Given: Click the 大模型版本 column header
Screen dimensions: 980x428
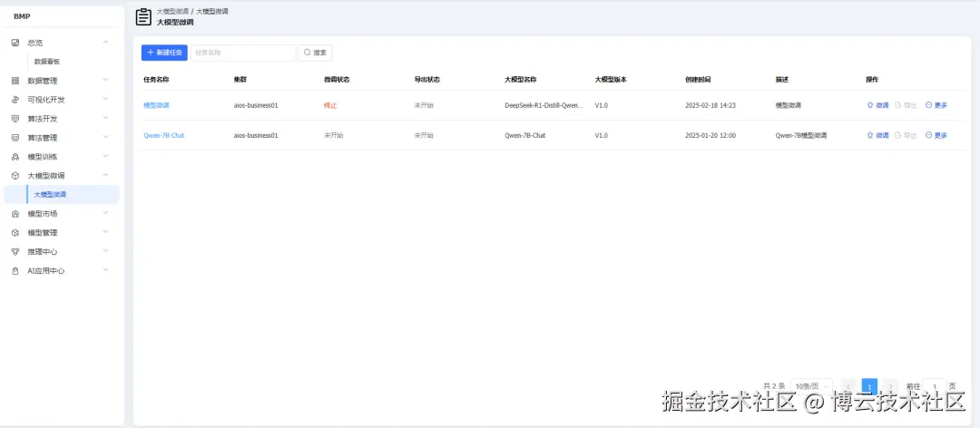Looking at the screenshot, I should point(611,80).
